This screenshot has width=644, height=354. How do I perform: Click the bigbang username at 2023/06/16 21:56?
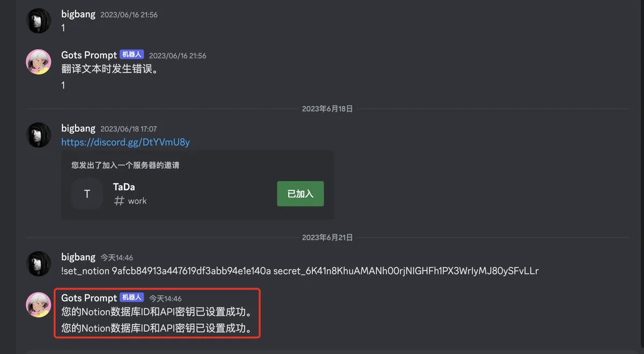pyautogui.click(x=78, y=14)
